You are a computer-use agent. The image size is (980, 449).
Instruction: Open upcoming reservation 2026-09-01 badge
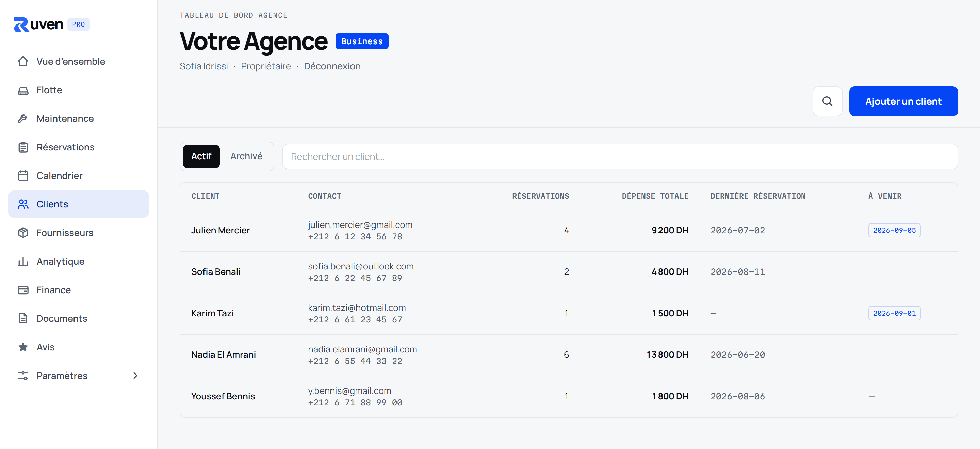(894, 313)
